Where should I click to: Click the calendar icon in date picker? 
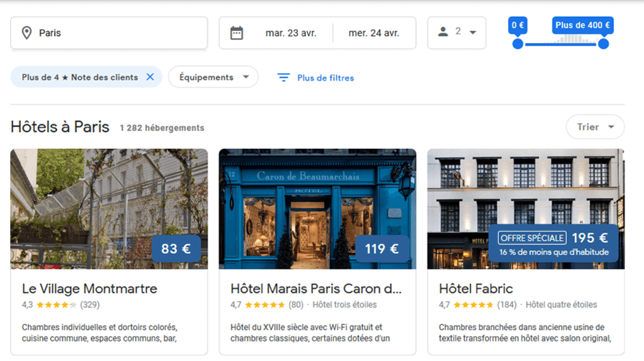(236, 33)
